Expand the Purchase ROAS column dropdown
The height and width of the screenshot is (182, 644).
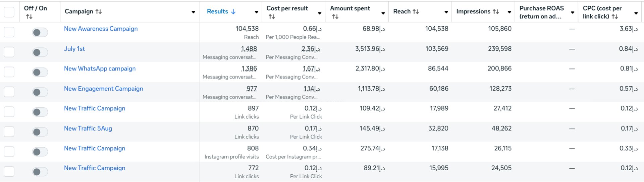pos(573,12)
